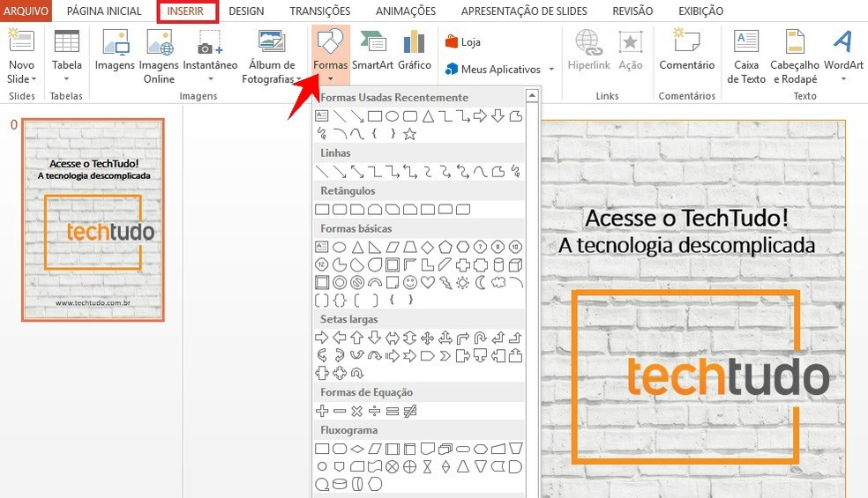Pick the plain rectangle in Retângulos
868x498 pixels.
click(x=322, y=209)
